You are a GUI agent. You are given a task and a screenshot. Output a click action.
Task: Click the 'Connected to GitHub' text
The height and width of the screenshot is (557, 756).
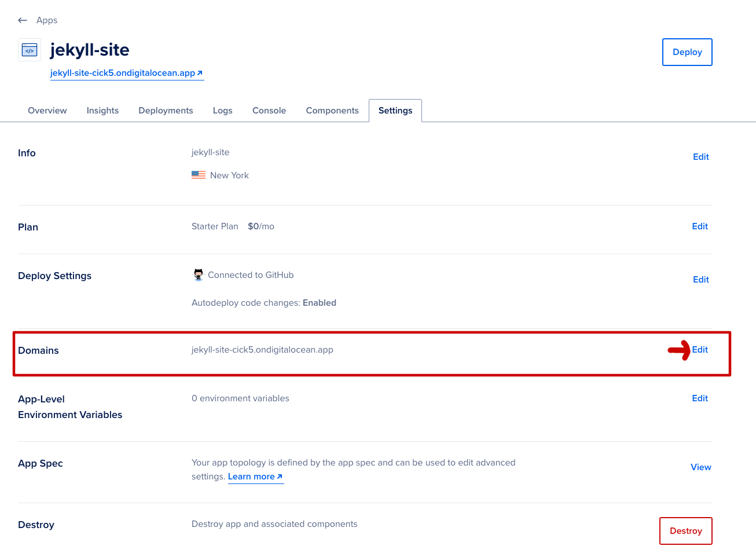point(251,275)
